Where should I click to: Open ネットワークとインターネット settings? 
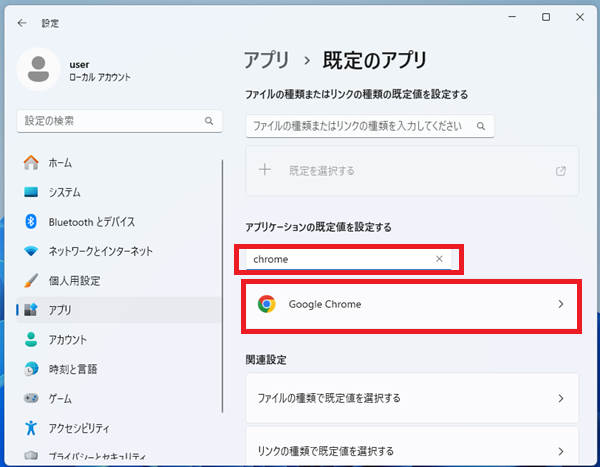click(x=119, y=251)
